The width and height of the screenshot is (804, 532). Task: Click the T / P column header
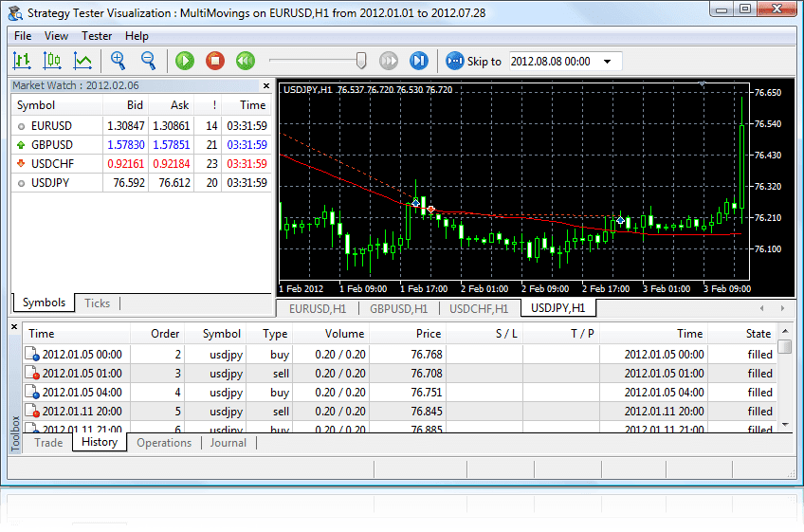coord(561,334)
